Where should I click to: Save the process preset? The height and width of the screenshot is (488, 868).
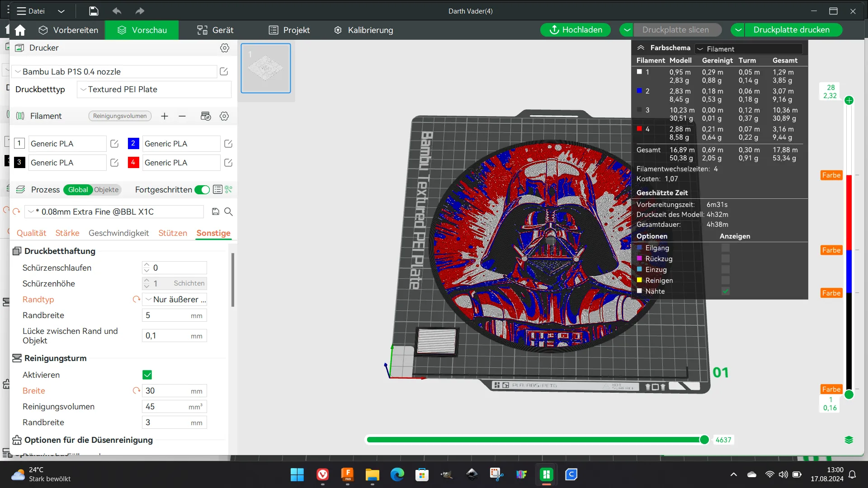click(x=216, y=211)
